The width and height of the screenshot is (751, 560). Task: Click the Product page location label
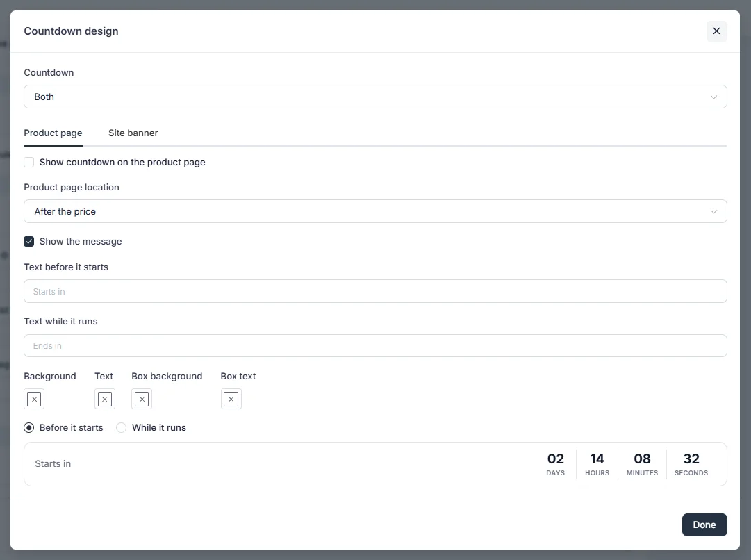coord(72,188)
